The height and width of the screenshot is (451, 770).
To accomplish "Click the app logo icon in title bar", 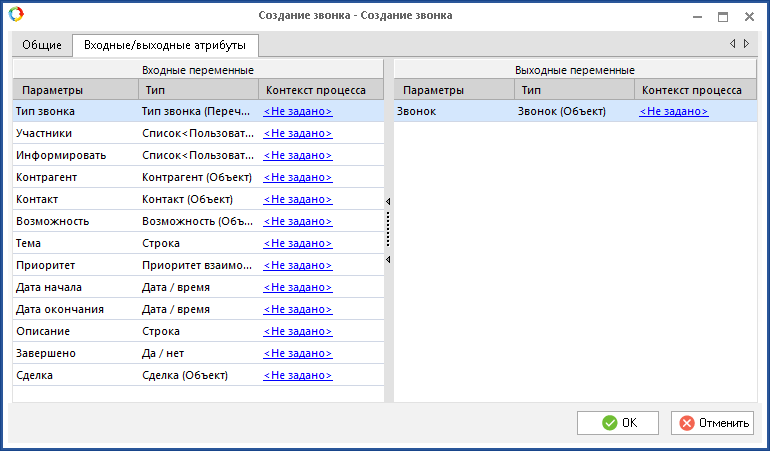I will (14, 15).
